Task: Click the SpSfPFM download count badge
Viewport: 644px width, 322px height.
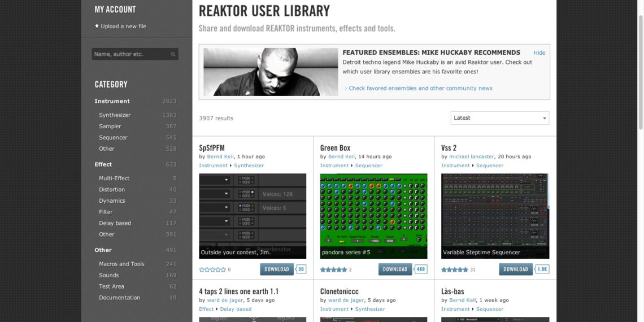Action: 301,269
